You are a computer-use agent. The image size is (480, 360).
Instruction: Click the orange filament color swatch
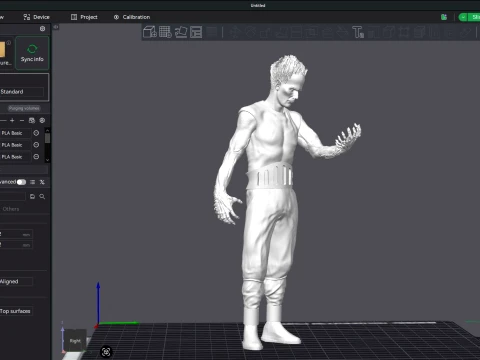coord(2,49)
